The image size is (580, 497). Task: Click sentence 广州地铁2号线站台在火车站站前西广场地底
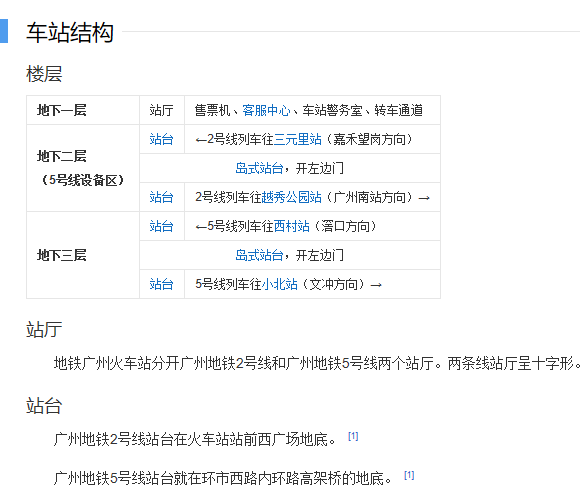(x=195, y=439)
